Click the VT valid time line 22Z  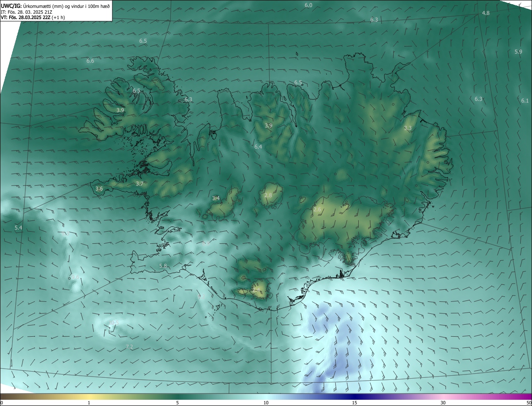click(33, 17)
